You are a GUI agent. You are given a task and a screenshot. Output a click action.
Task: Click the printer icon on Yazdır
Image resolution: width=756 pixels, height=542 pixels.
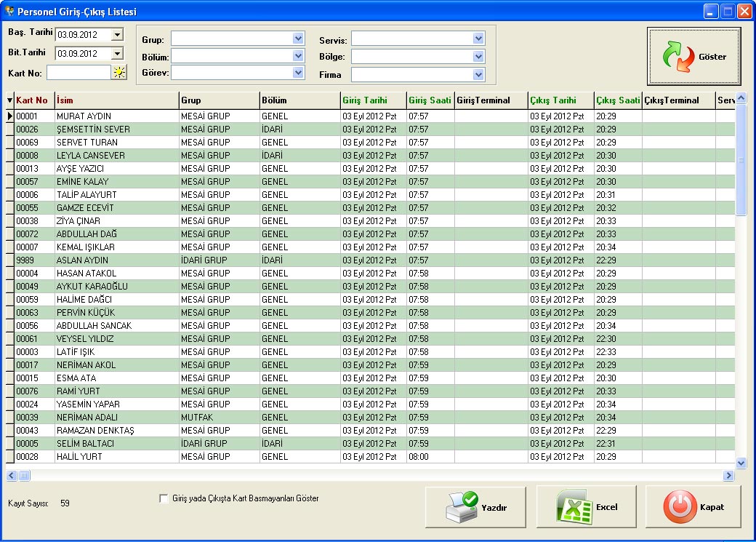(462, 507)
